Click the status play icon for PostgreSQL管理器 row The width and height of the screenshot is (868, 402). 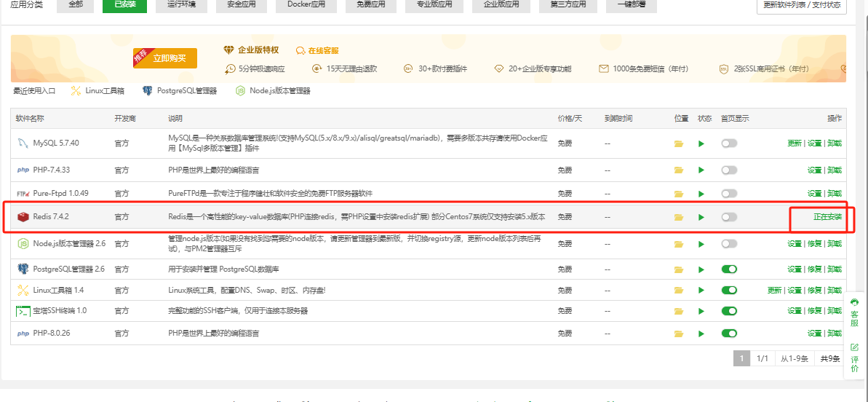coord(701,269)
